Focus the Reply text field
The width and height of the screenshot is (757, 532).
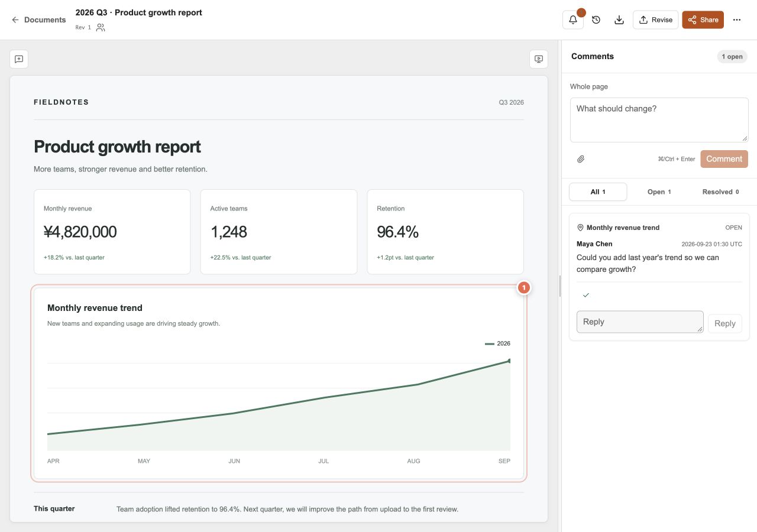(640, 322)
